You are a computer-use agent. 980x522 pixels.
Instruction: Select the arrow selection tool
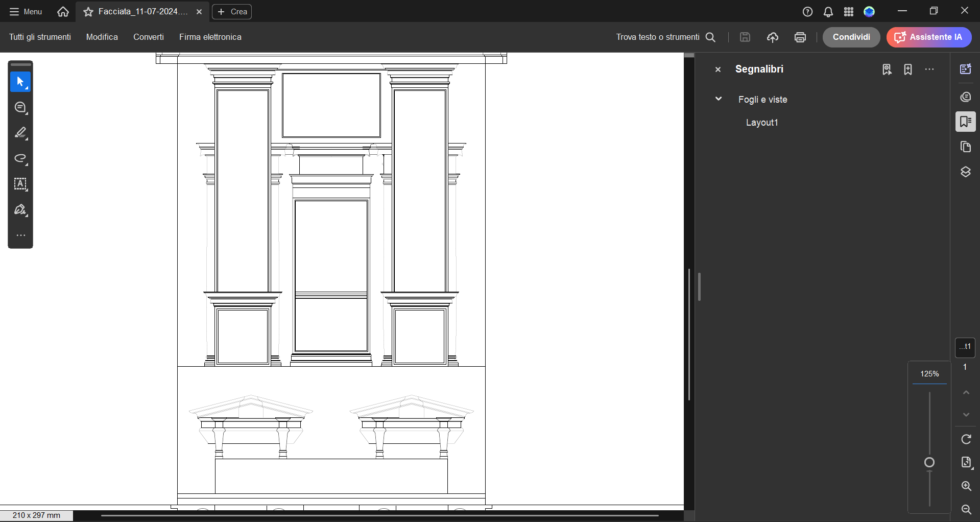pyautogui.click(x=20, y=82)
